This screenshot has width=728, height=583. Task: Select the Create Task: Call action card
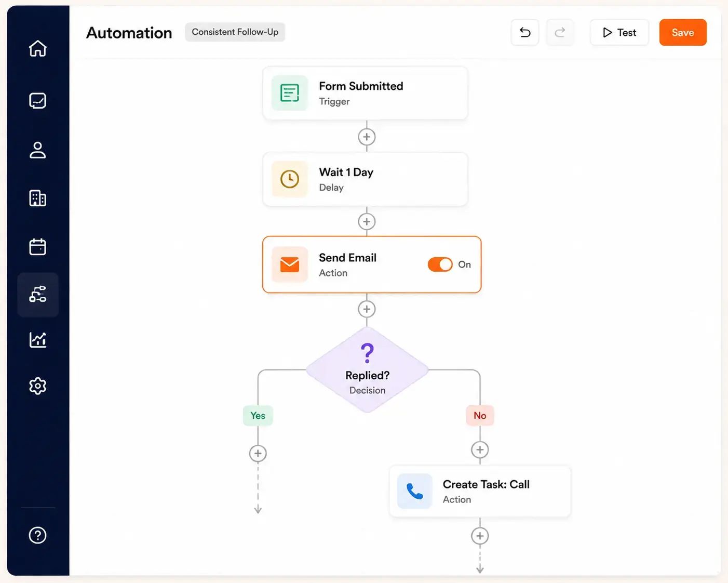pos(480,492)
